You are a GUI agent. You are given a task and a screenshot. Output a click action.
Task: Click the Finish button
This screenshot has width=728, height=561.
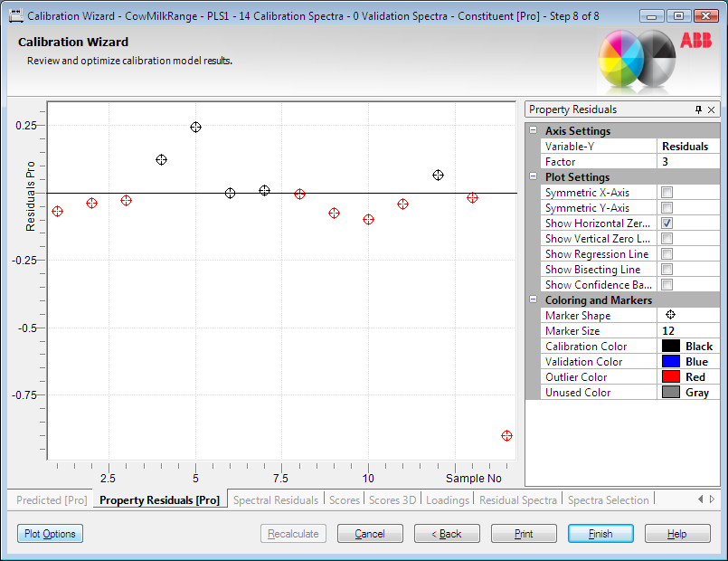tap(600, 534)
